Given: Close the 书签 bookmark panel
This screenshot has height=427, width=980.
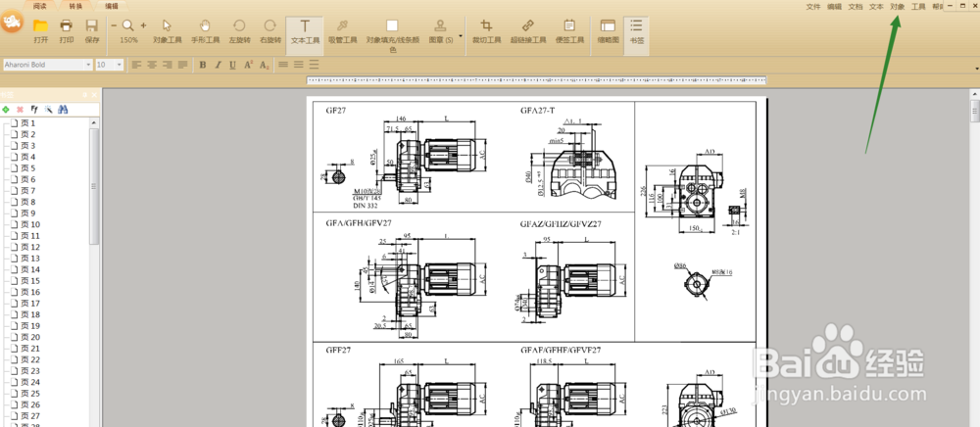Looking at the screenshot, I should click(94, 95).
